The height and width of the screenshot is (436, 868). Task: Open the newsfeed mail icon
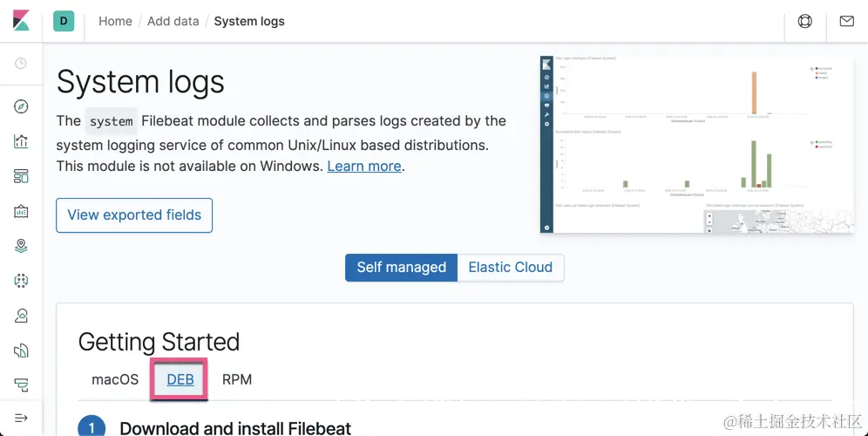(x=846, y=21)
